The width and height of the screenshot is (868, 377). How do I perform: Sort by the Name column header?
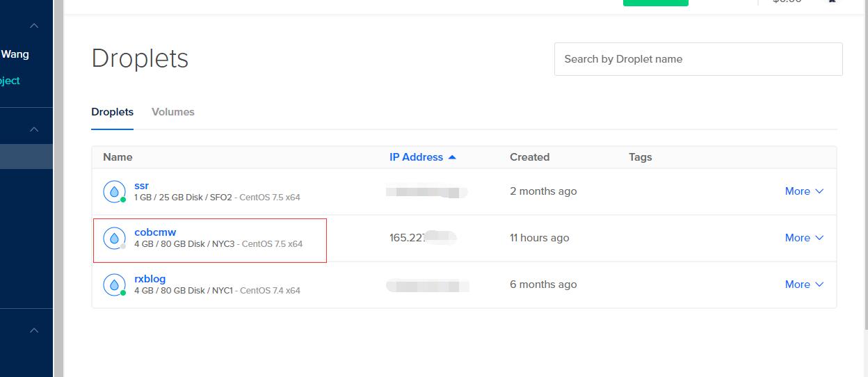[x=118, y=157]
